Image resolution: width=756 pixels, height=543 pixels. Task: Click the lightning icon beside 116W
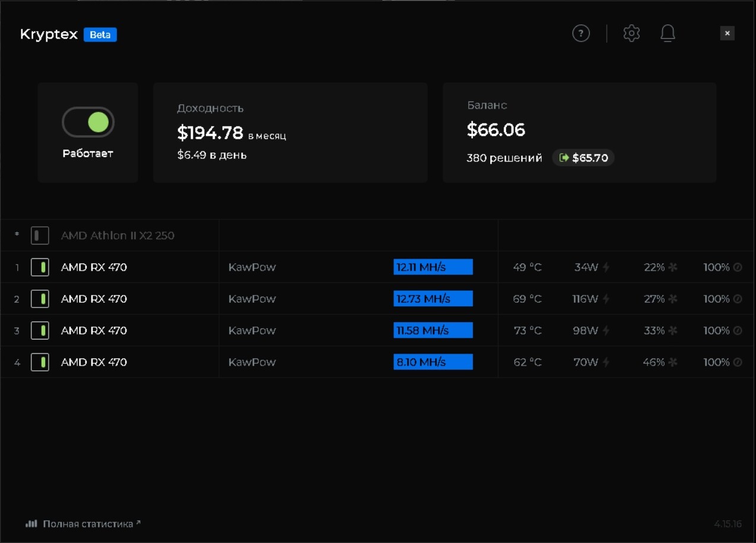(x=606, y=299)
